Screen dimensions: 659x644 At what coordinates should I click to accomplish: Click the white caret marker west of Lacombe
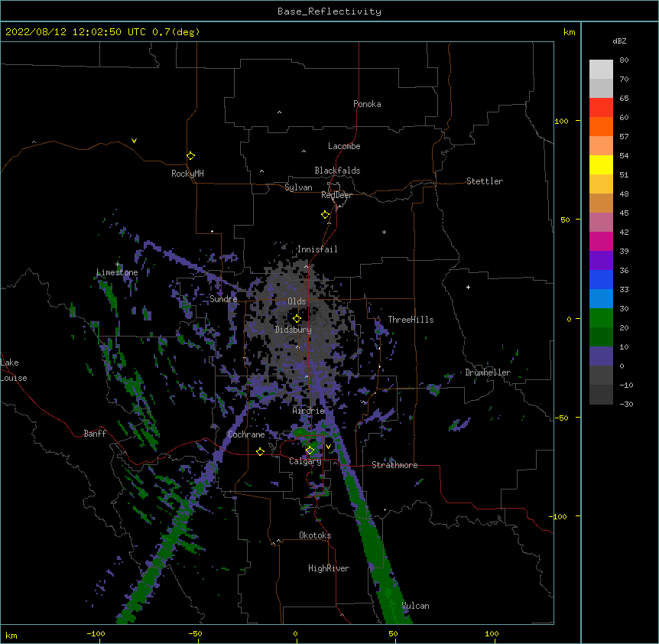coord(304,151)
